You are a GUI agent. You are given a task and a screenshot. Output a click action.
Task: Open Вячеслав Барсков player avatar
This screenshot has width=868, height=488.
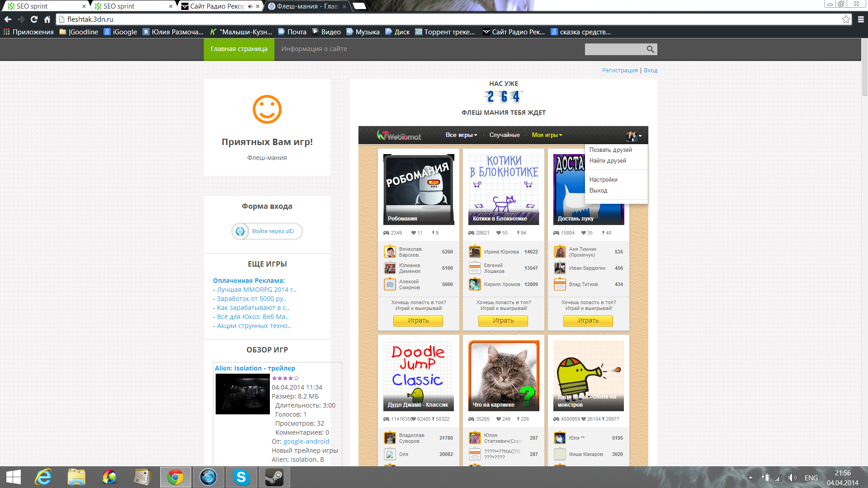390,252
